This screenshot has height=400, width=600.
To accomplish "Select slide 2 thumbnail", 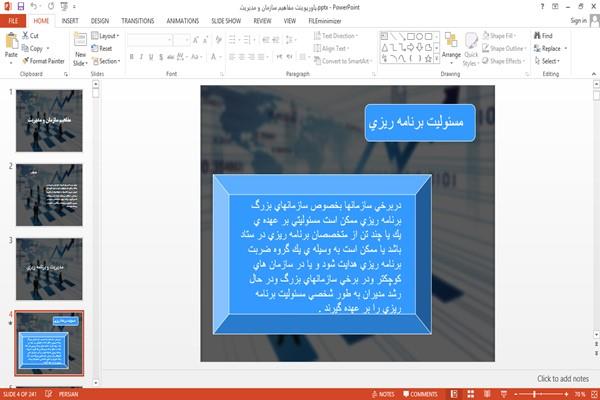I will [49, 195].
